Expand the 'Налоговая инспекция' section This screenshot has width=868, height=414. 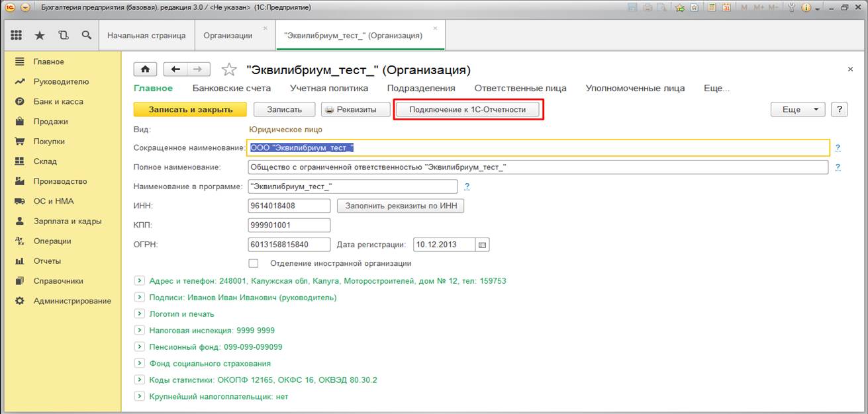tap(139, 330)
